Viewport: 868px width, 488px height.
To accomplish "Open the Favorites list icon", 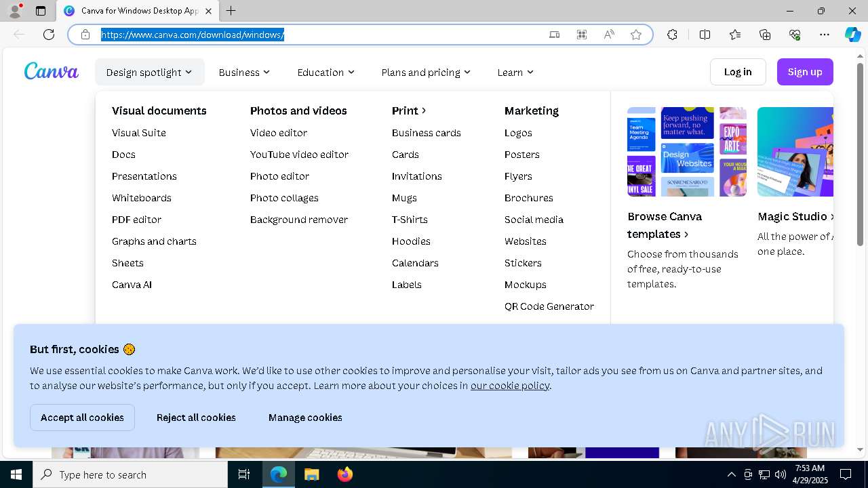I will pos(735,35).
